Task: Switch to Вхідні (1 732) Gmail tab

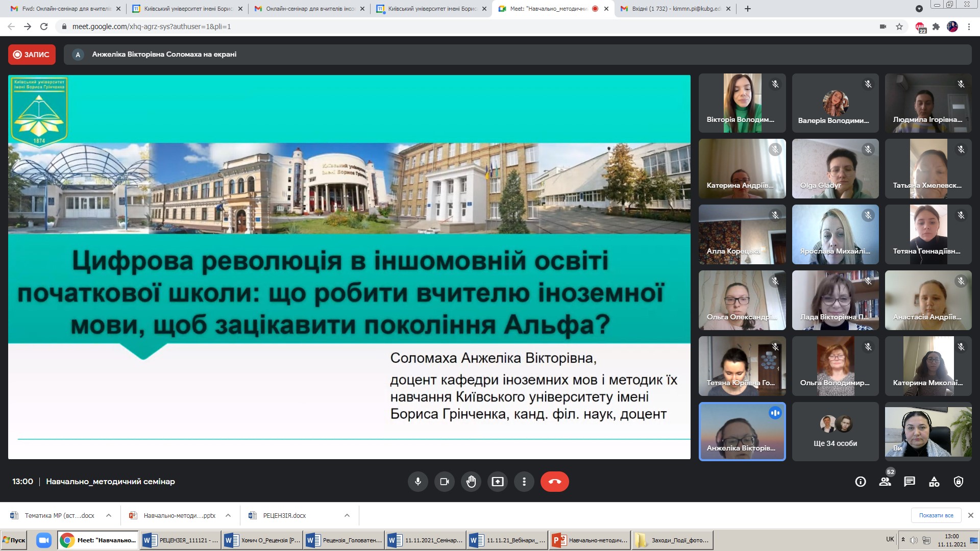Action: tap(675, 9)
